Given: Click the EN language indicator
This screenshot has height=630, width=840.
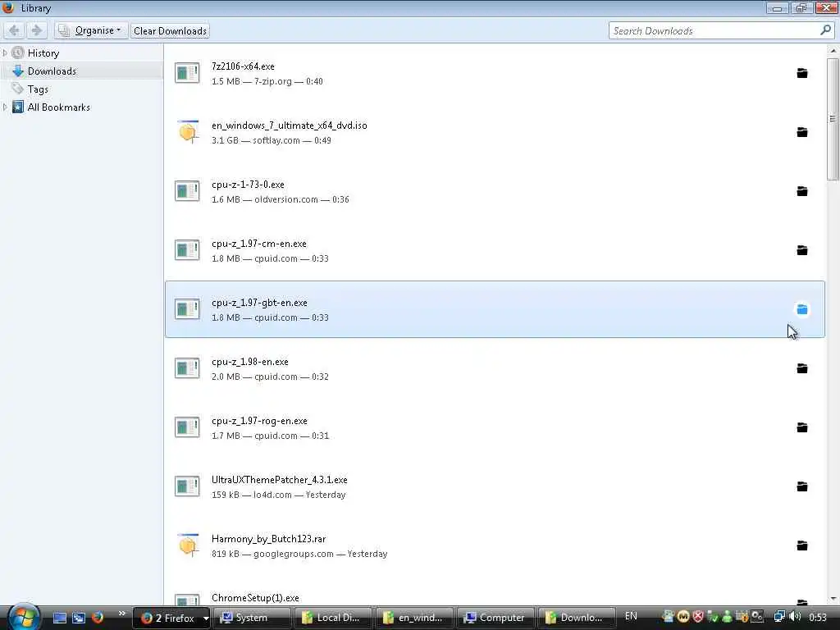Looking at the screenshot, I should point(631,616).
